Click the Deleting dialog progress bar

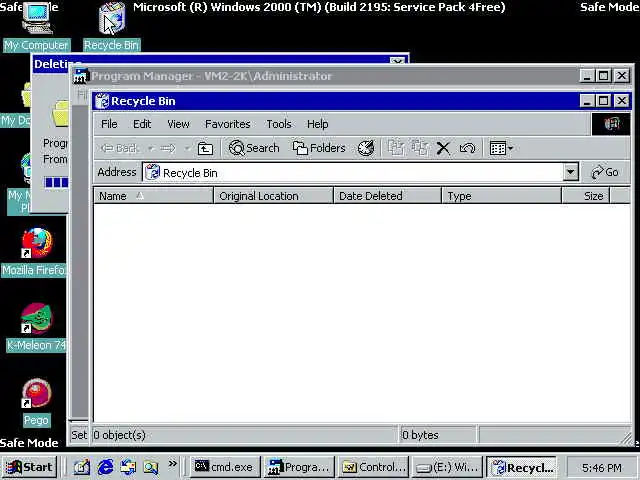(x=56, y=182)
